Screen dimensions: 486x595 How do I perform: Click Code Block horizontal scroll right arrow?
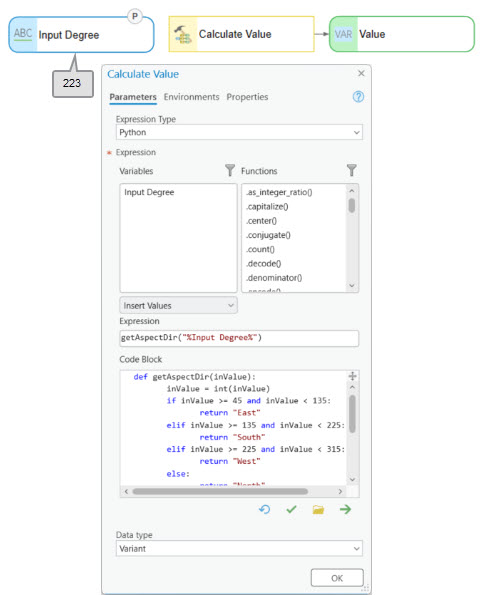point(340,491)
